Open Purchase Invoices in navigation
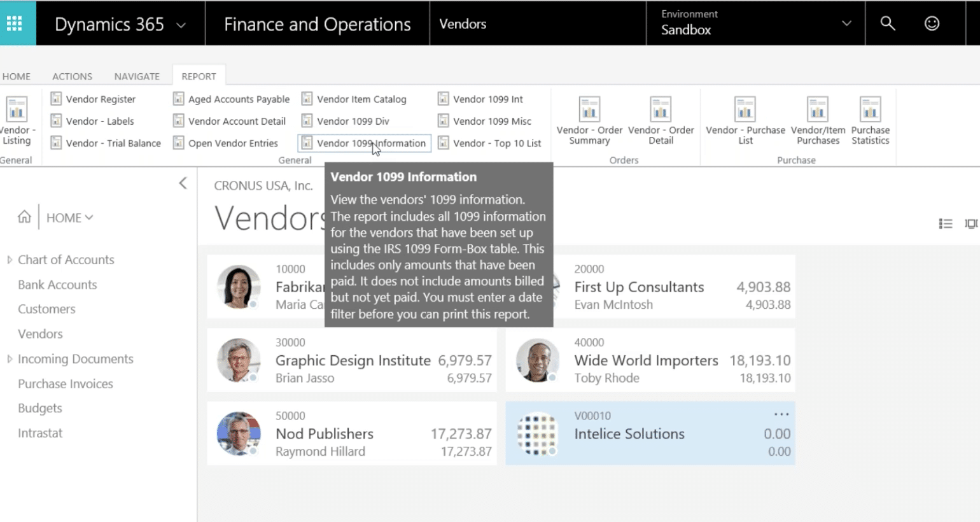The height and width of the screenshot is (522, 980). click(x=66, y=384)
